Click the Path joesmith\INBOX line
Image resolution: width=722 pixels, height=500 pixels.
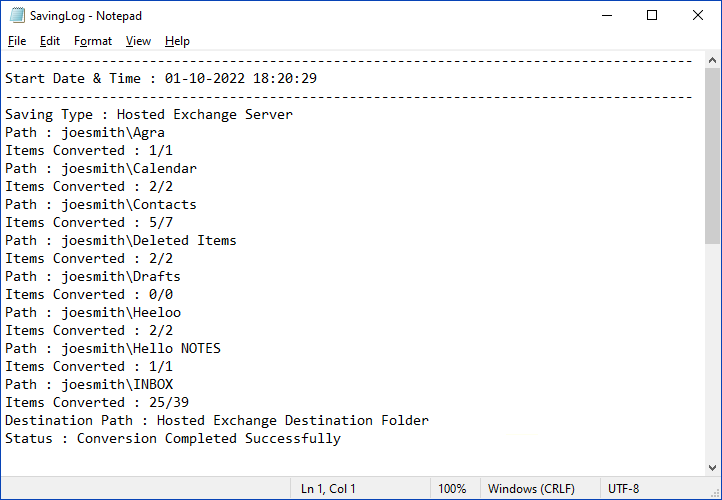(x=89, y=384)
